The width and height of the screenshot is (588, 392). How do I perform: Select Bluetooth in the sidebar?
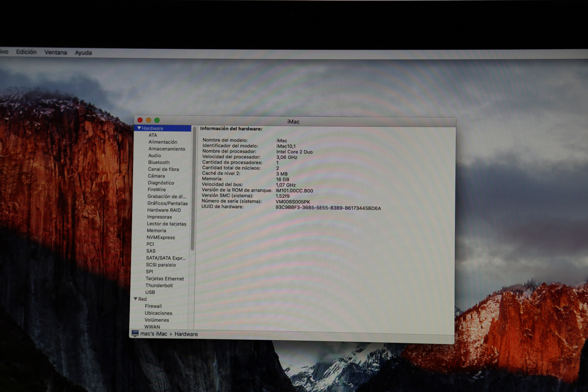pyautogui.click(x=159, y=162)
